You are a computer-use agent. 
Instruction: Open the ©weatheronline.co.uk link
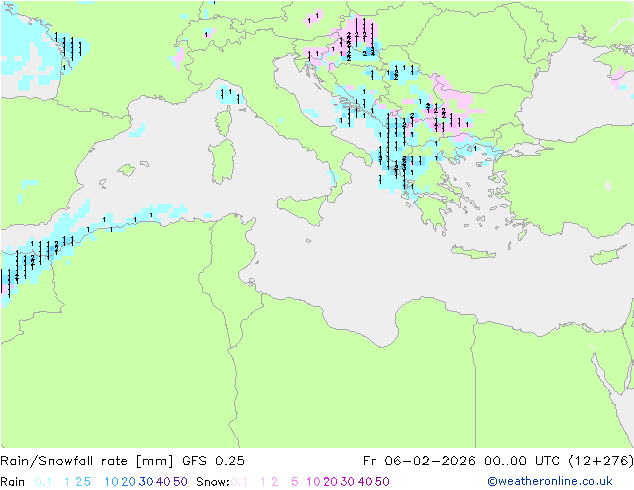pyautogui.click(x=550, y=482)
